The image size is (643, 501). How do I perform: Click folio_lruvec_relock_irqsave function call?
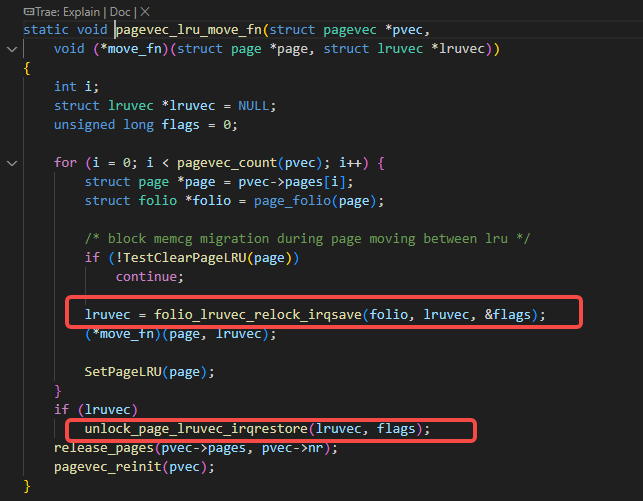[x=258, y=315]
